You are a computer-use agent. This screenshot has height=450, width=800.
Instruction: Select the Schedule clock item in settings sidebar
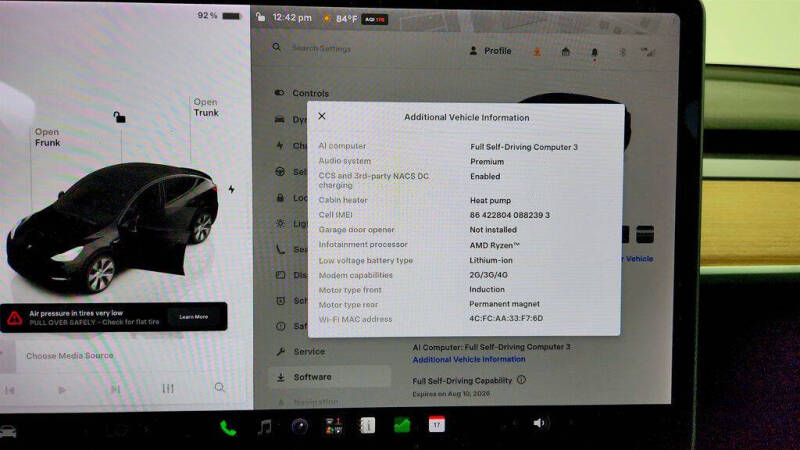[x=289, y=301]
